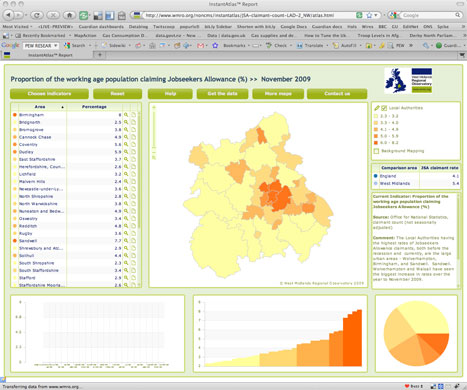Toggle the Local Authorities layer checkbox
The height and width of the screenshot is (390, 467).
(384, 108)
